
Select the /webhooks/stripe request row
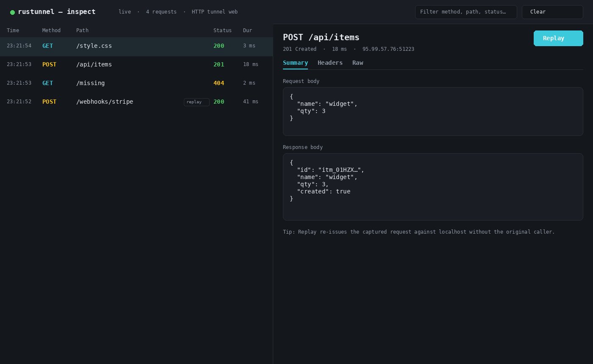pos(136,102)
